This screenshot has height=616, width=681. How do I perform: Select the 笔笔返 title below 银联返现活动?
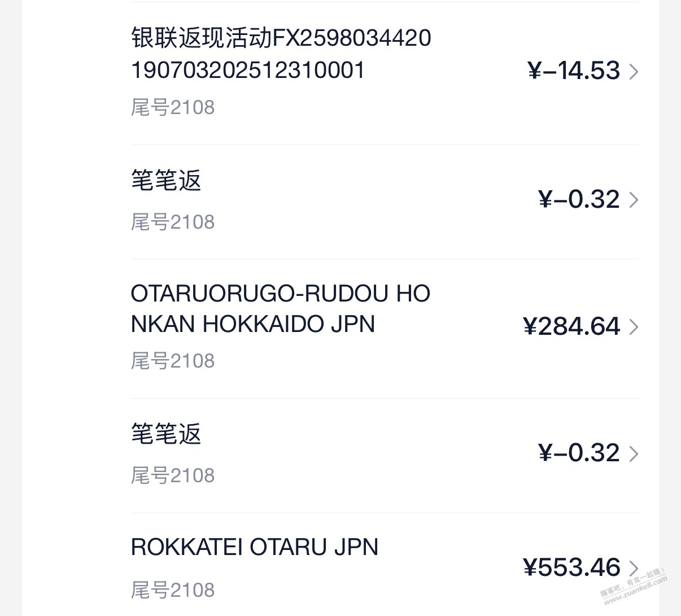pyautogui.click(x=166, y=181)
